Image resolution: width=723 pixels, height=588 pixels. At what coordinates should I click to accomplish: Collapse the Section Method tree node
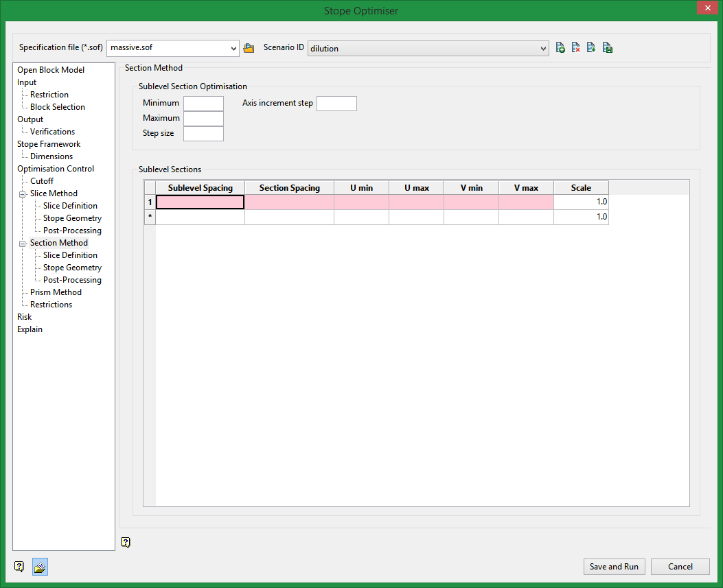coord(23,243)
